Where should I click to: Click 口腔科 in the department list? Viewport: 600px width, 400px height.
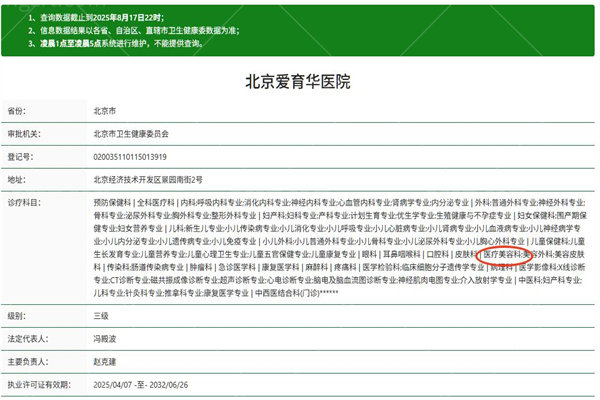(438, 254)
